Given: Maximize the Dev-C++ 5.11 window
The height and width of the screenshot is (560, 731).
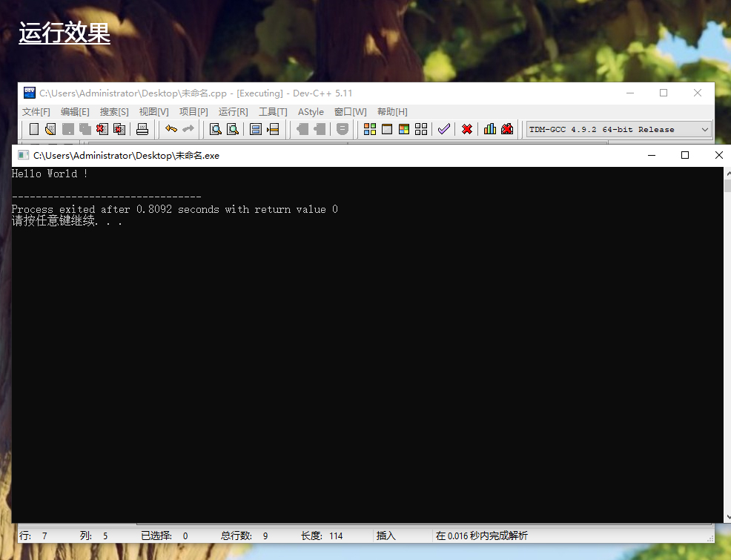Looking at the screenshot, I should 664,93.
